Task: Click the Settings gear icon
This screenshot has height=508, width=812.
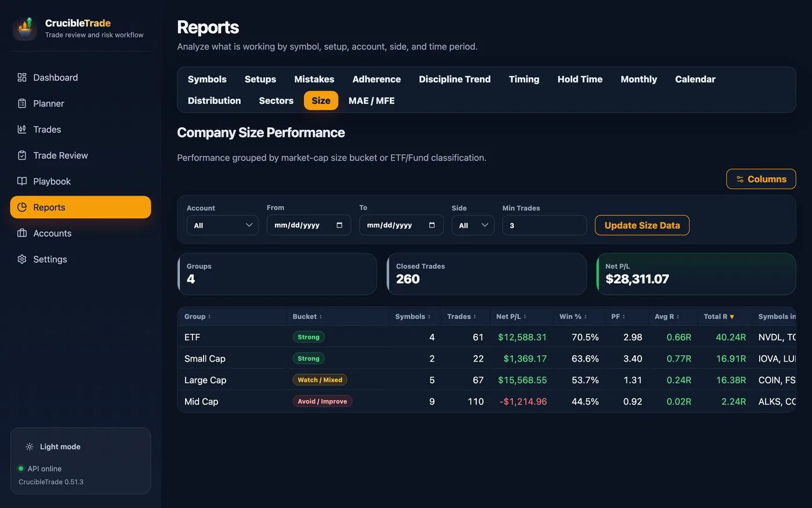Action: pos(22,259)
